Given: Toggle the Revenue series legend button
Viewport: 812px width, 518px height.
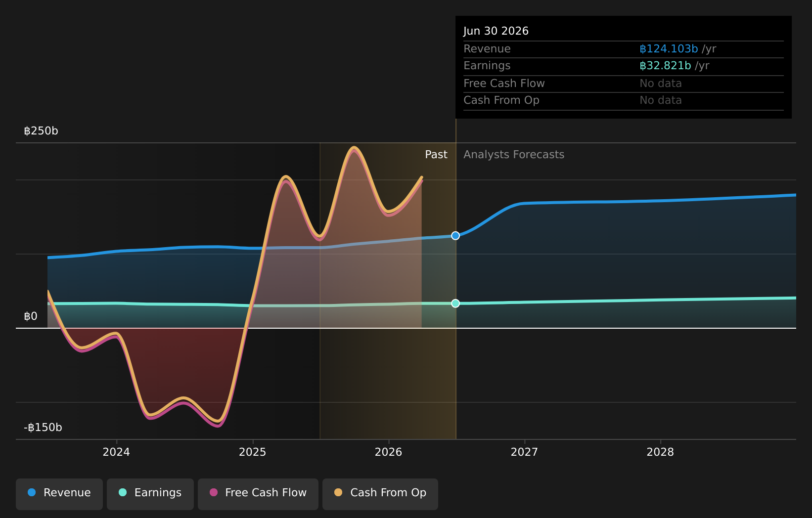Looking at the screenshot, I should tap(59, 494).
